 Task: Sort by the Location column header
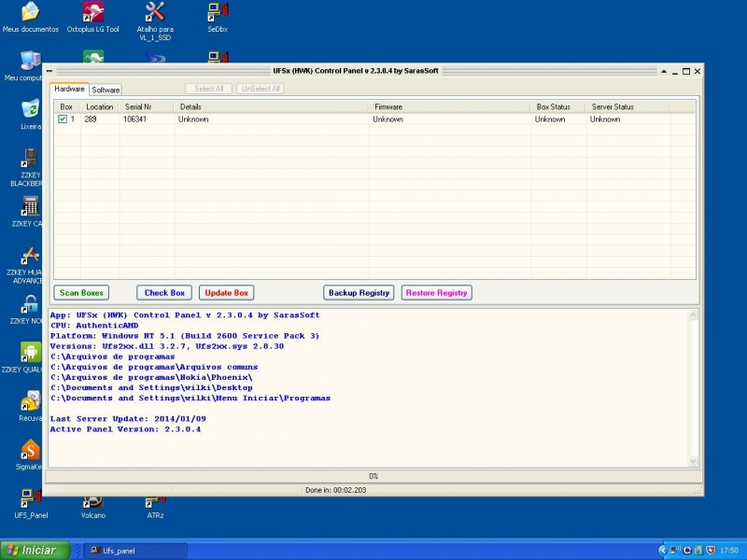point(100,106)
